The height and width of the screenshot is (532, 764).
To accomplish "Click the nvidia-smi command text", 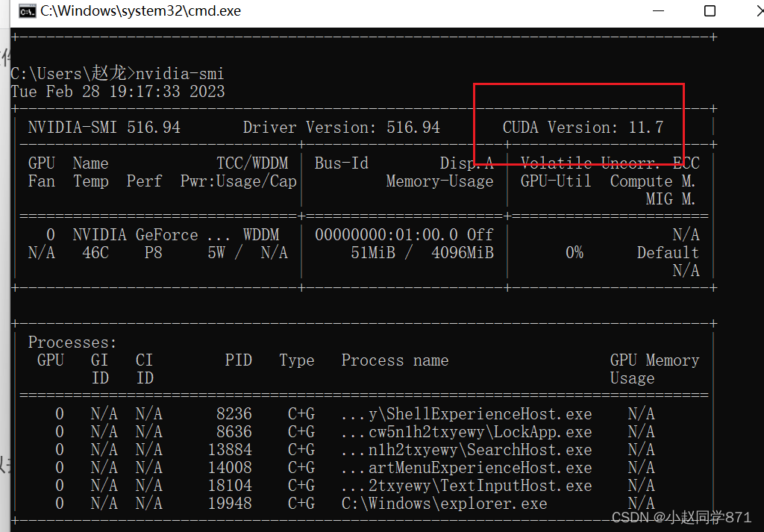I will click(x=180, y=74).
